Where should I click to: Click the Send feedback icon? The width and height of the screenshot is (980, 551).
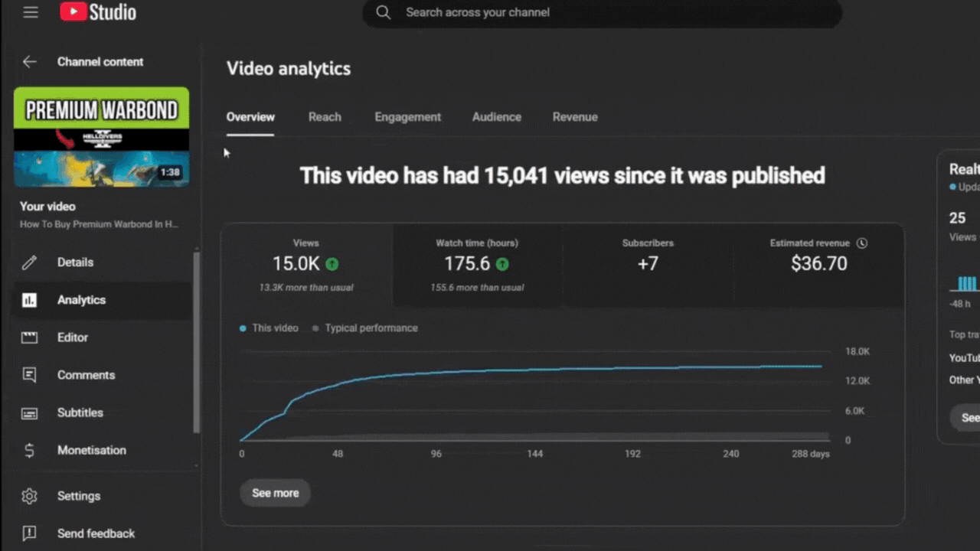(x=29, y=533)
